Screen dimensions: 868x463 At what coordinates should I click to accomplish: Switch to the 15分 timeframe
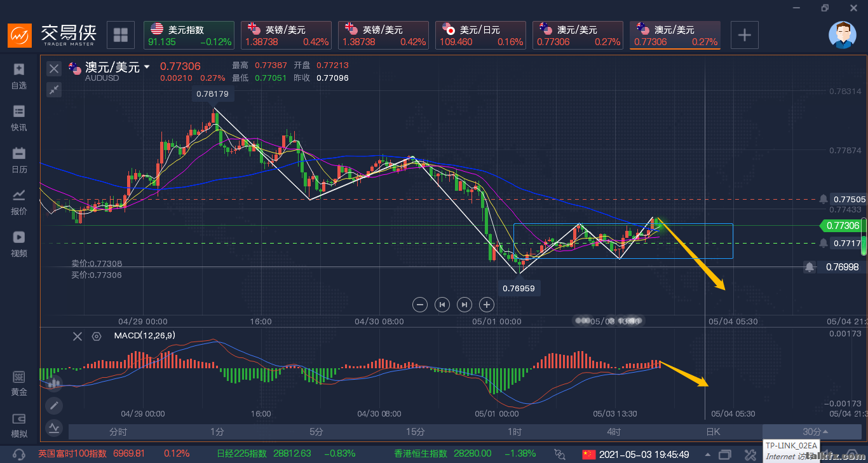(416, 431)
